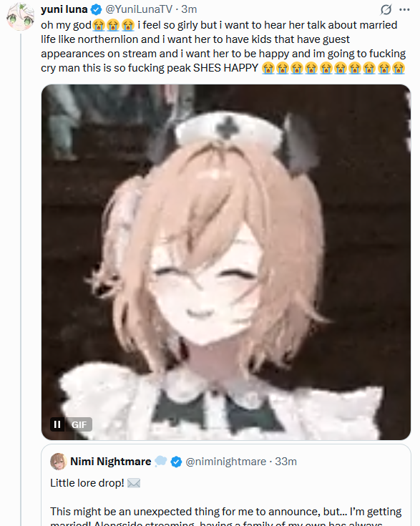
Task: Click the envelope emoji after lore drop
Action: 135,483
